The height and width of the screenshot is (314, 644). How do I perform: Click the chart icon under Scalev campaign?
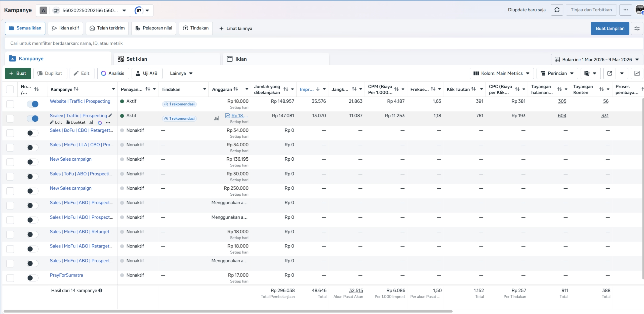pyautogui.click(x=91, y=123)
